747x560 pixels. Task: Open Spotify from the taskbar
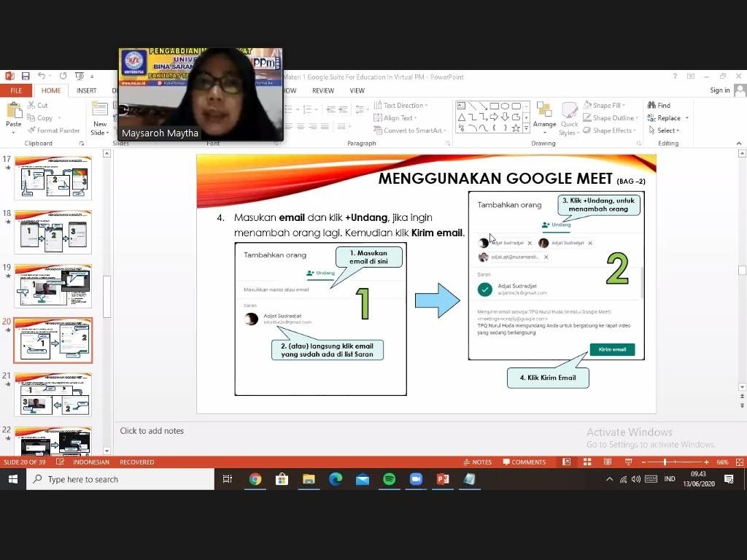click(x=390, y=479)
